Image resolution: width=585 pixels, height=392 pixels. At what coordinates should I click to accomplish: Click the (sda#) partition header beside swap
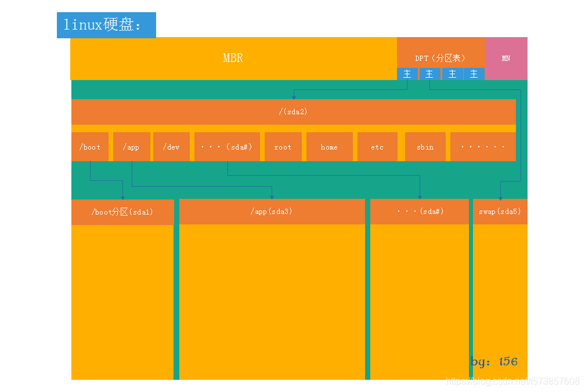tap(420, 211)
